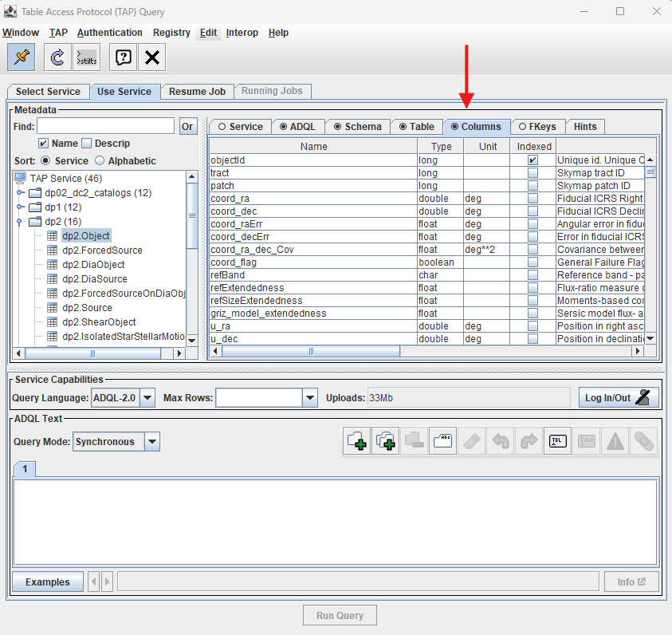Collapse the dp2 (16) schema node
The width and height of the screenshot is (672, 635).
pyautogui.click(x=19, y=222)
